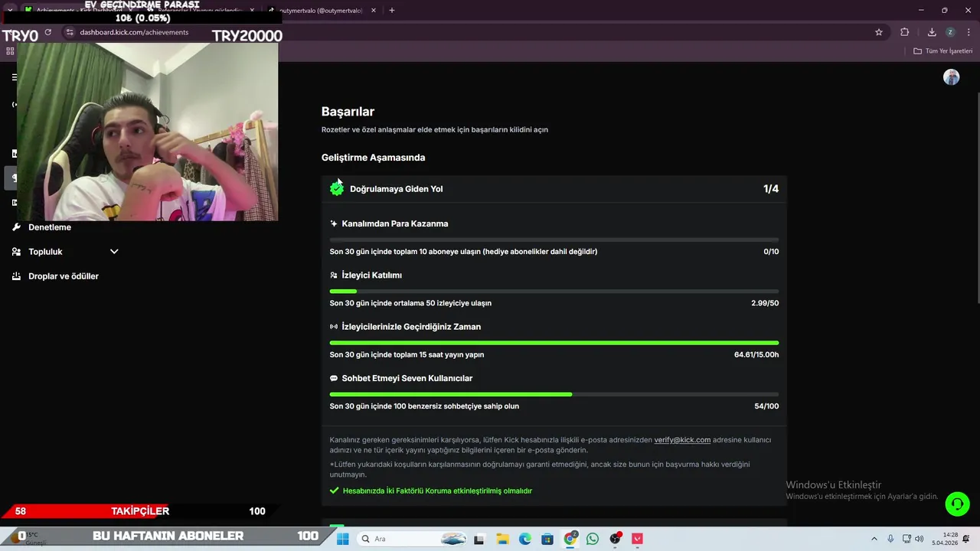Image resolution: width=980 pixels, height=551 pixels.
Task: Open the taskbar volume control
Action: (x=919, y=539)
